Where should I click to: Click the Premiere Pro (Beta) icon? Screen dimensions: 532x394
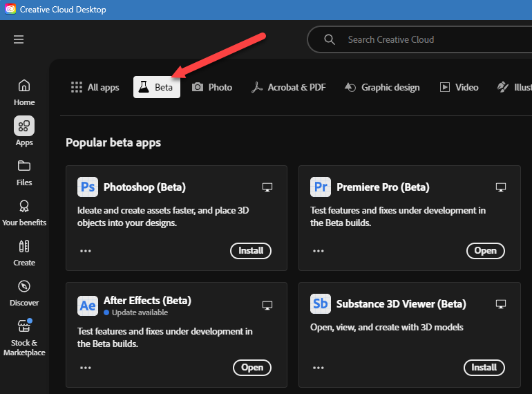pyautogui.click(x=321, y=187)
